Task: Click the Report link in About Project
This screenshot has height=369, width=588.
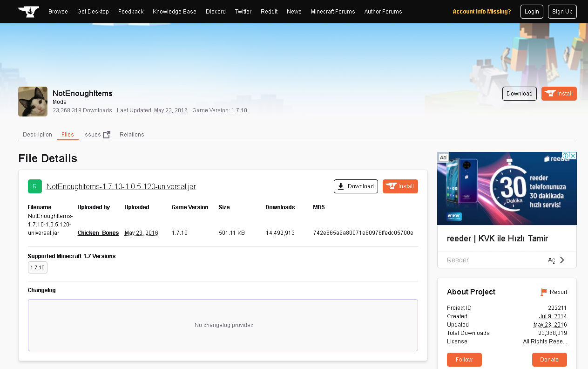Action: [558, 292]
